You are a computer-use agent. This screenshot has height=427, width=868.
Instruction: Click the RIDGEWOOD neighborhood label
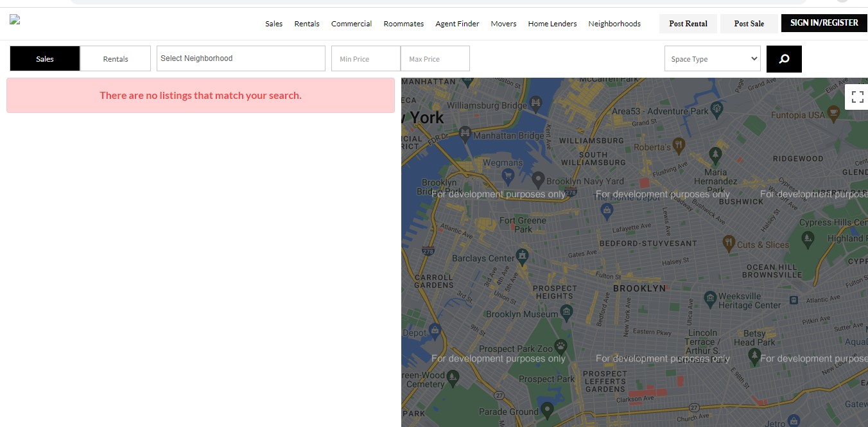[x=798, y=158]
